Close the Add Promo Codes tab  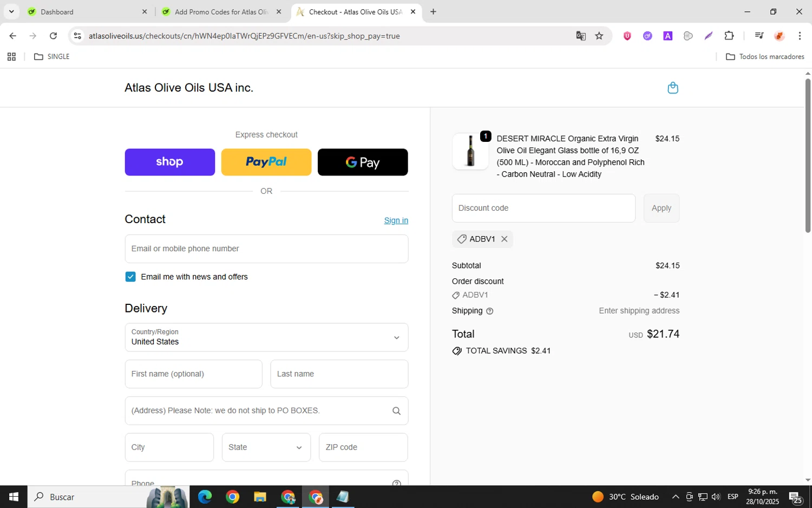(x=279, y=11)
